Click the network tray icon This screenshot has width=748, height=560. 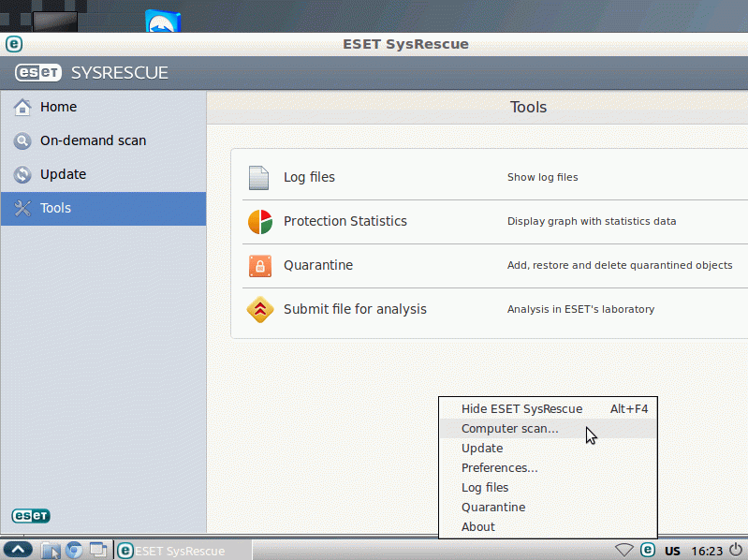(623, 550)
